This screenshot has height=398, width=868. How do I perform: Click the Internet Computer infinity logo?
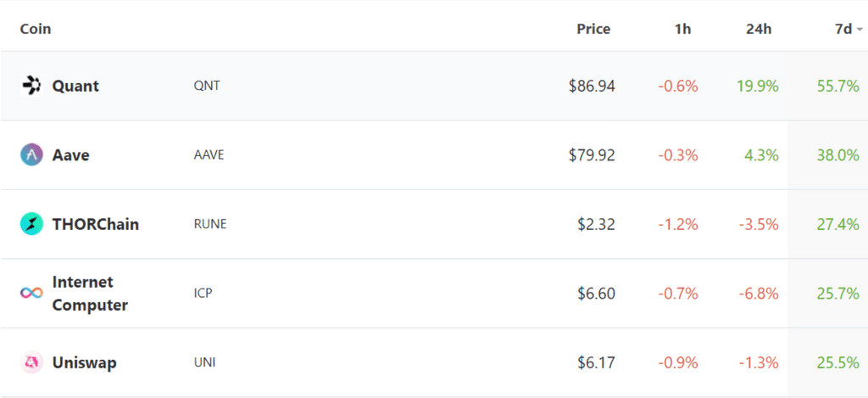pyautogui.click(x=31, y=293)
